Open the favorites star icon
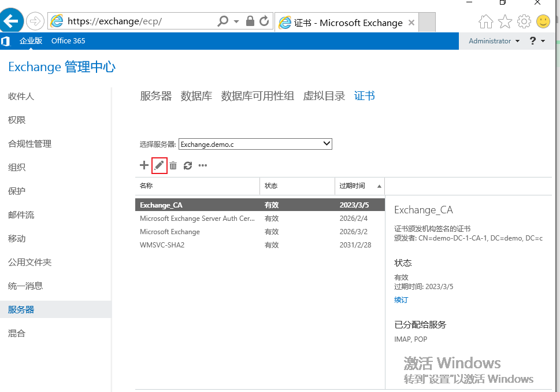The image size is (560, 392). (505, 21)
